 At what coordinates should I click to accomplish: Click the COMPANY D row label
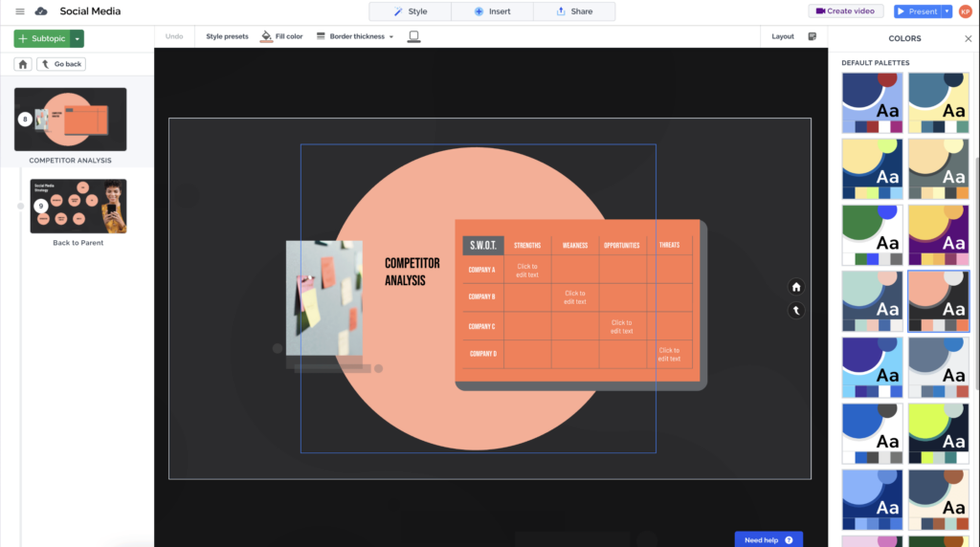(483, 354)
